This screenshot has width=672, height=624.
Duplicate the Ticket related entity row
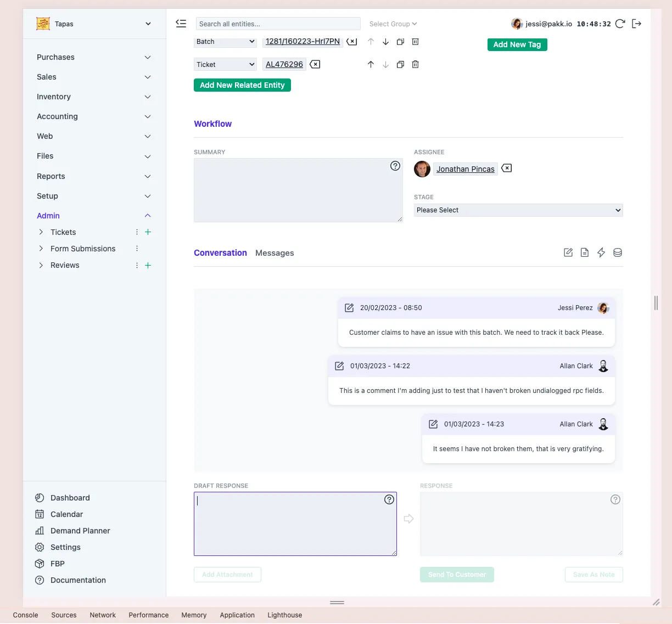click(x=400, y=64)
